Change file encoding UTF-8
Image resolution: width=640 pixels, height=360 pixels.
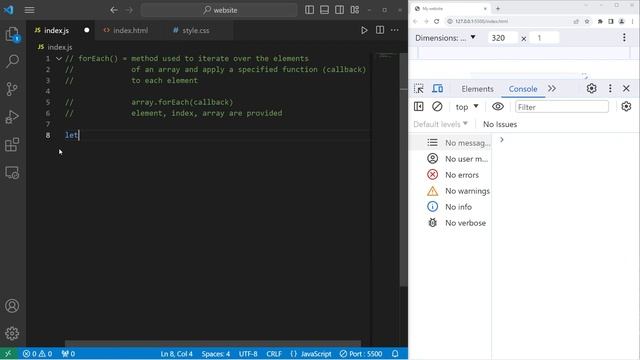tap(248, 353)
